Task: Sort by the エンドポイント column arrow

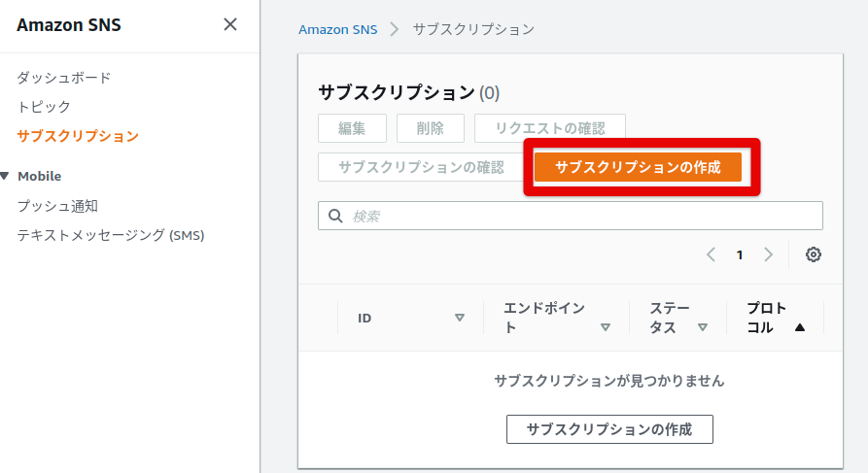Action: 606,327
